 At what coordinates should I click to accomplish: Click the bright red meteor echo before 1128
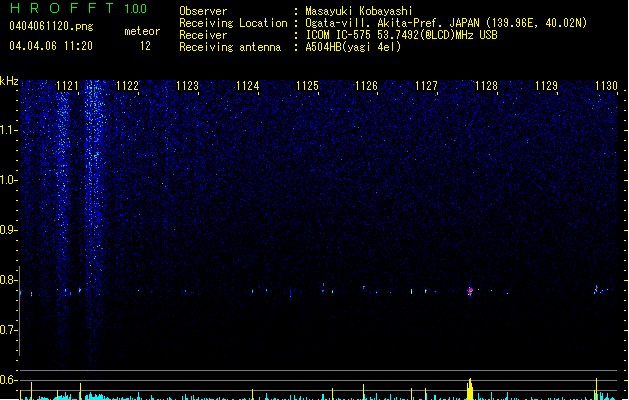click(x=470, y=291)
